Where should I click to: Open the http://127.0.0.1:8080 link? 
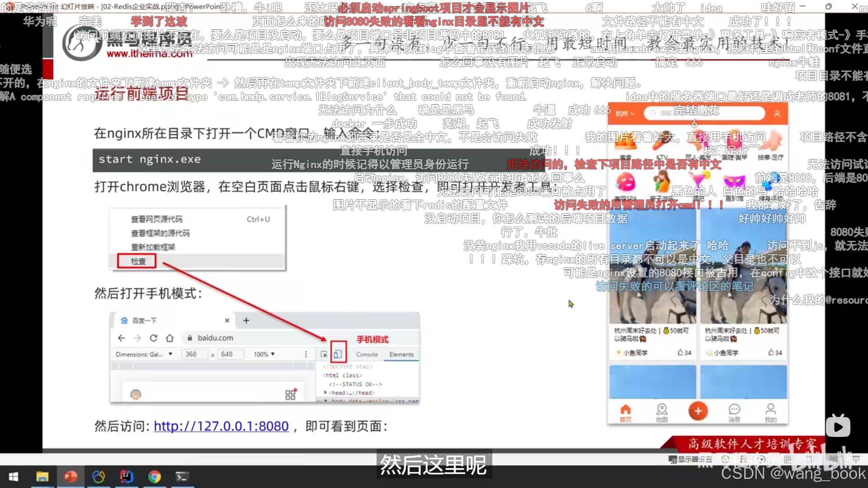pos(221,426)
